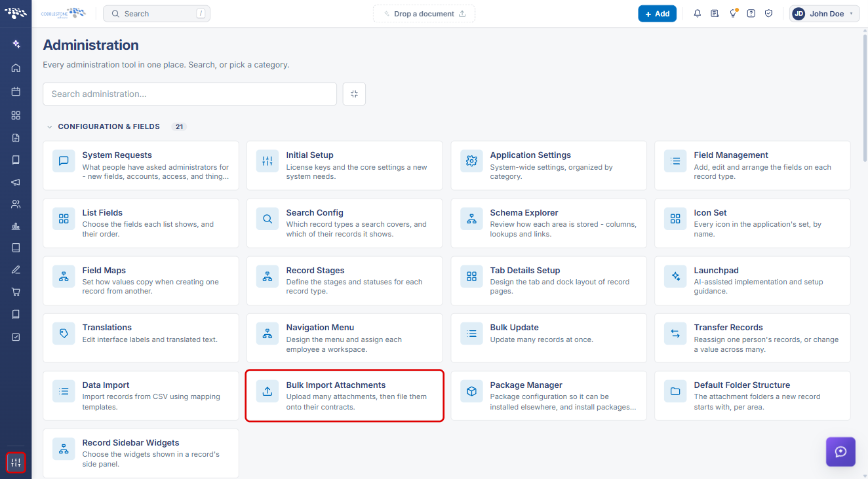This screenshot has width=868, height=479.
Task: Open the people icon in the sidebar
Action: (x=16, y=204)
